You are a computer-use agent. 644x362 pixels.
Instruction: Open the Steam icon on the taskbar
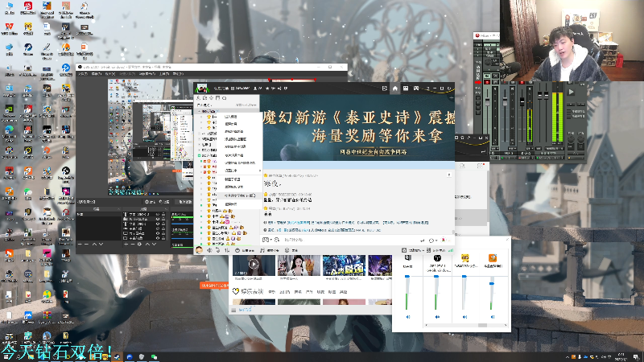tap(117, 357)
